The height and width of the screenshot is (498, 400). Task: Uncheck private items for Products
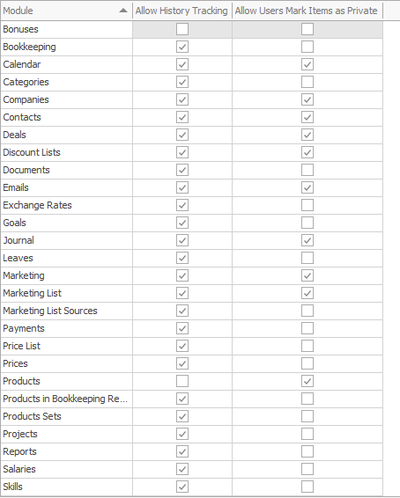[307, 381]
